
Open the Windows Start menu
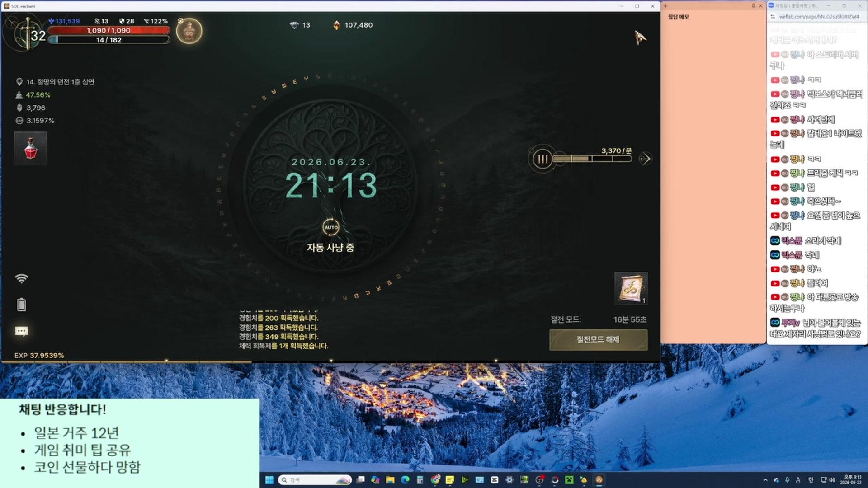269,480
